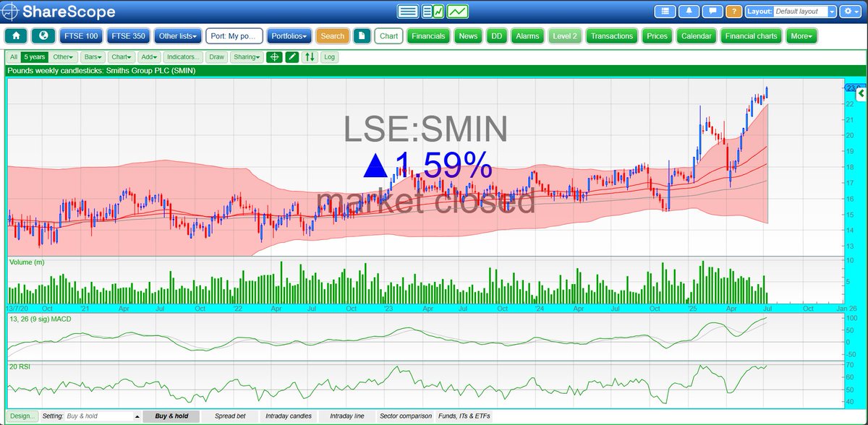Click the Draw button

(216, 56)
